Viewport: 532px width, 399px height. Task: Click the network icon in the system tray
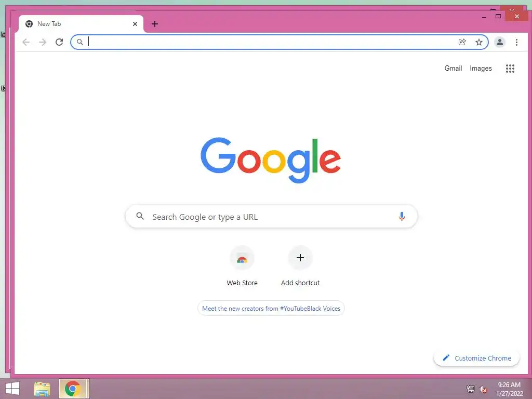pos(471,389)
